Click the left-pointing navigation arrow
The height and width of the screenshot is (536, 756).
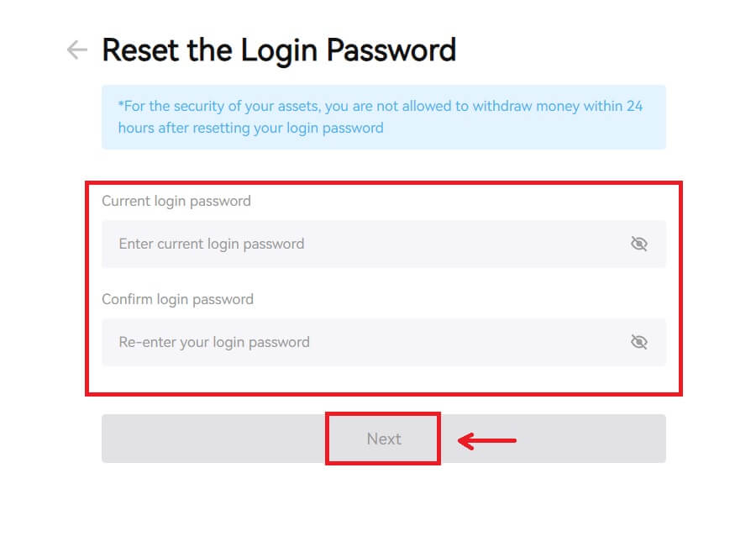tap(76, 49)
